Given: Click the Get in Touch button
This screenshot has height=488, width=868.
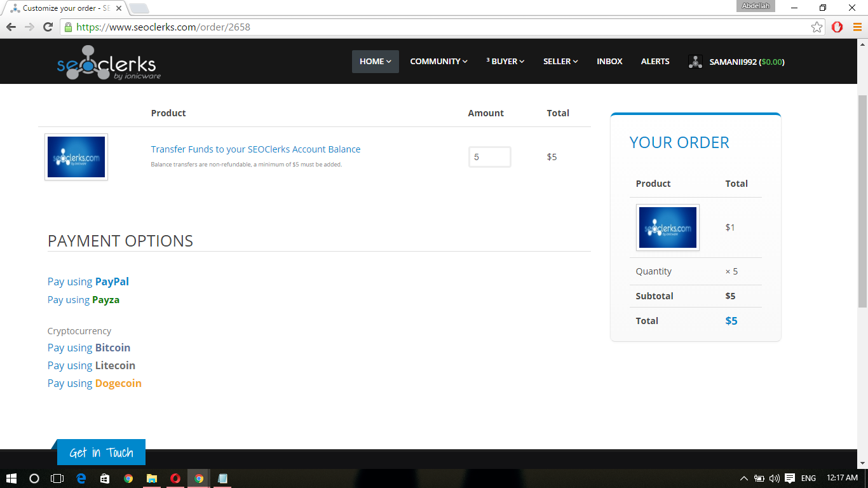Looking at the screenshot, I should pyautogui.click(x=101, y=452).
